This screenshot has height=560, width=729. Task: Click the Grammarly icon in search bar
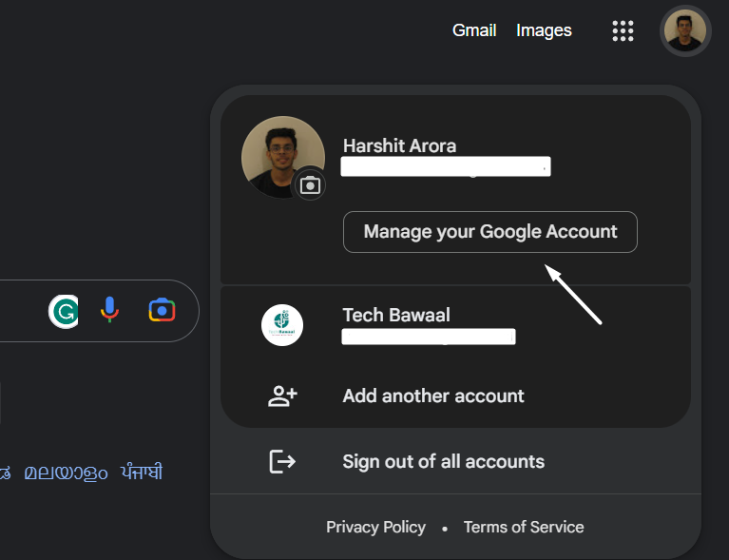pyautogui.click(x=65, y=311)
